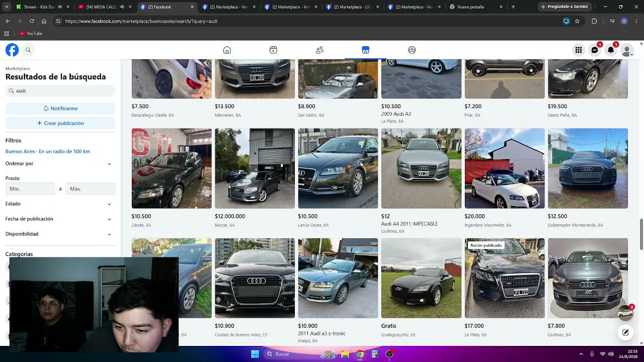
Task: Open the floating Marketplace chat bubble
Action: point(625,313)
